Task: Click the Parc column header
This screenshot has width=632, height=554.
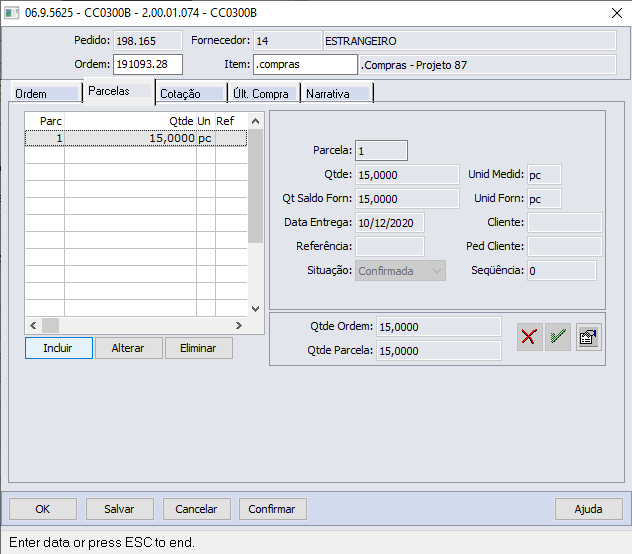Action: click(45, 121)
